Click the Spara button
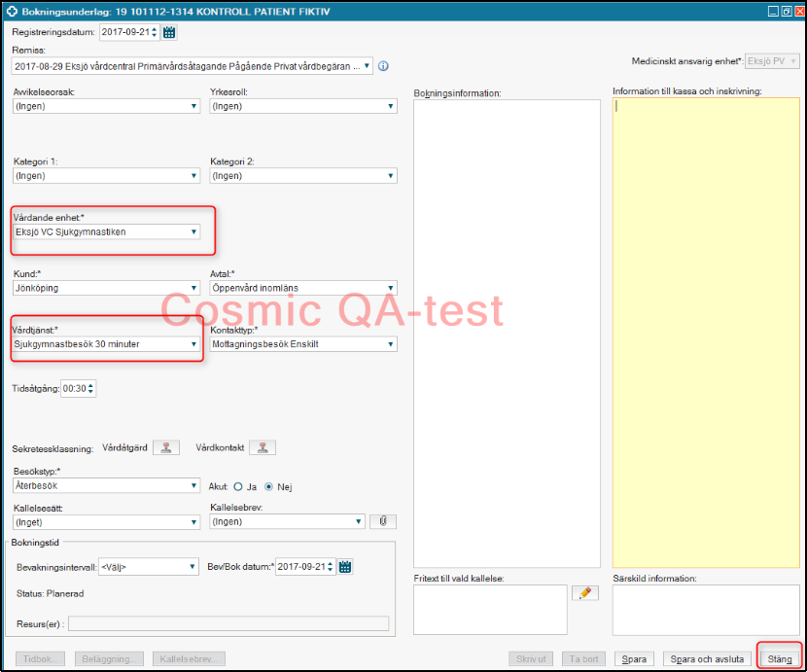Screen dimensions: 807x672 (x=634, y=658)
